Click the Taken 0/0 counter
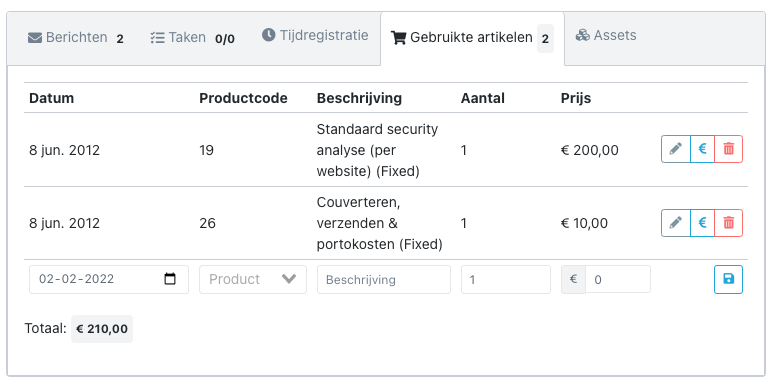This screenshot has height=381, width=775. click(225, 39)
